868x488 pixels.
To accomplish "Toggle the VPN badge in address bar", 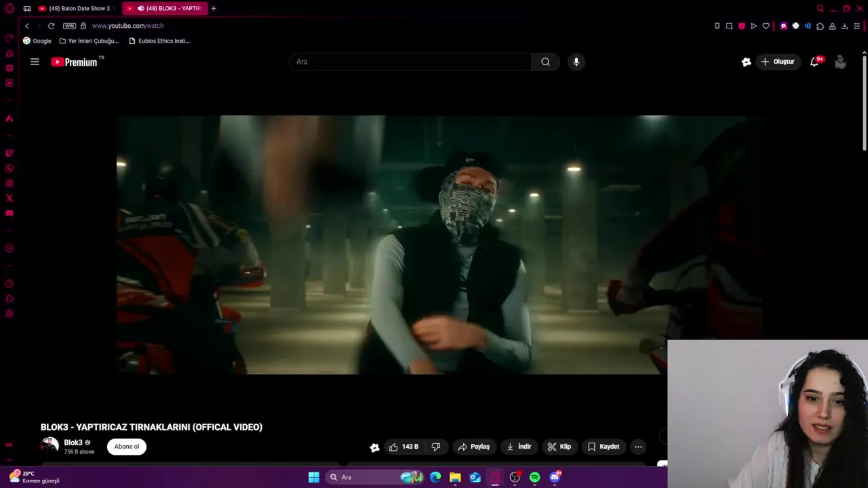I will pos(69,26).
